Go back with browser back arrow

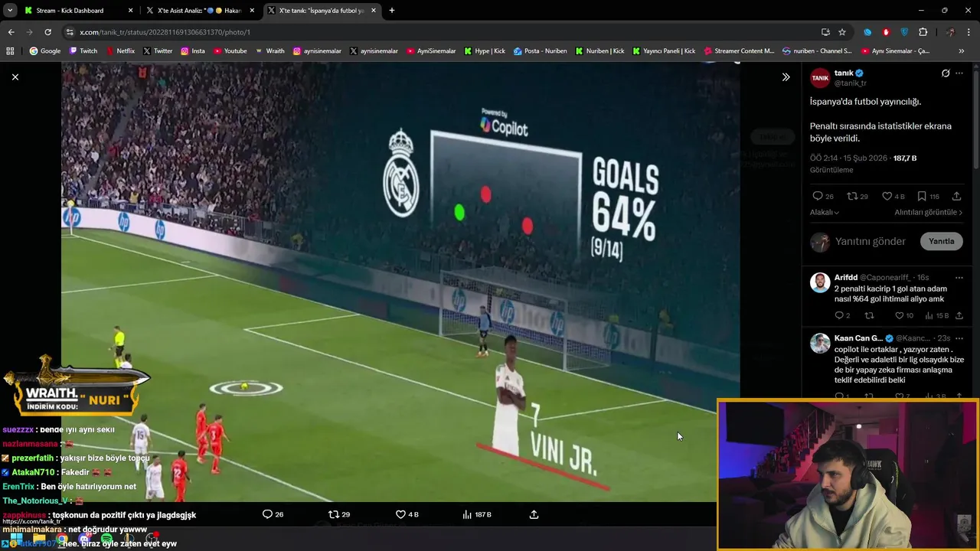[11, 32]
